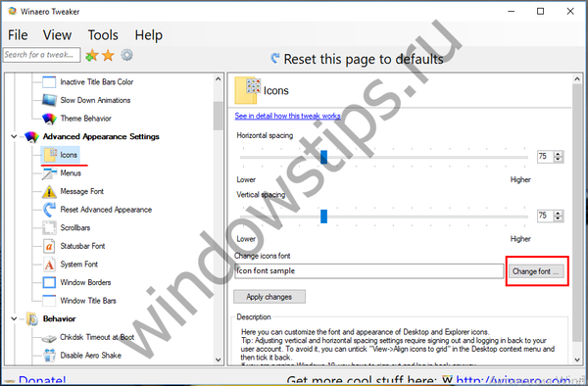Click the Window Borders icon
The width and height of the screenshot is (588, 386).
click(x=49, y=282)
